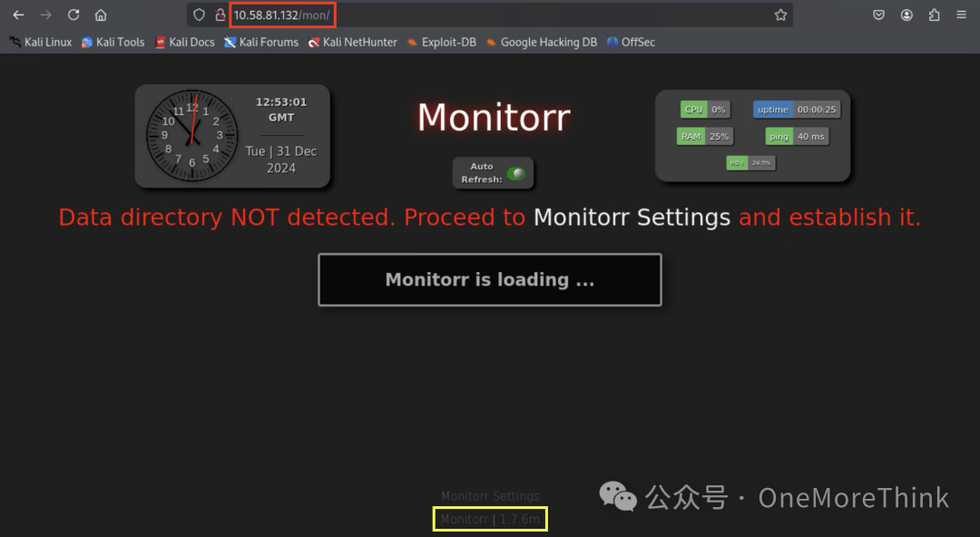Open the Kali Tools bookmark
This screenshot has width=980, height=537.
tap(113, 42)
